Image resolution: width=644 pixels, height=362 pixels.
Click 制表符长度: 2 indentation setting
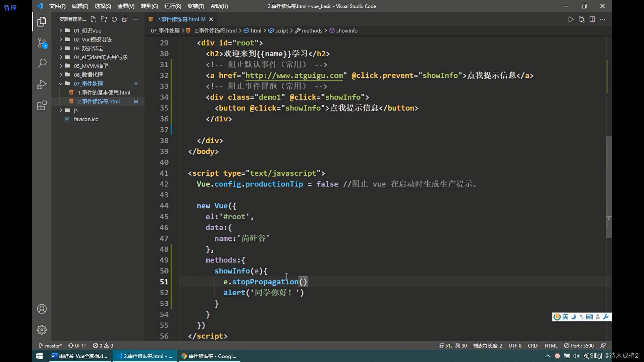[x=488, y=346]
